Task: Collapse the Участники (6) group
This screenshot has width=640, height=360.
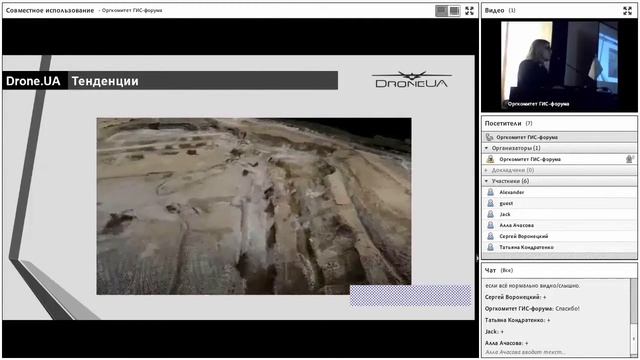Action: click(x=487, y=181)
